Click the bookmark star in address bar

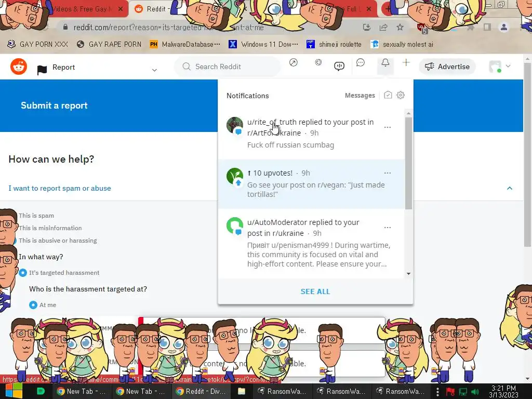400,27
